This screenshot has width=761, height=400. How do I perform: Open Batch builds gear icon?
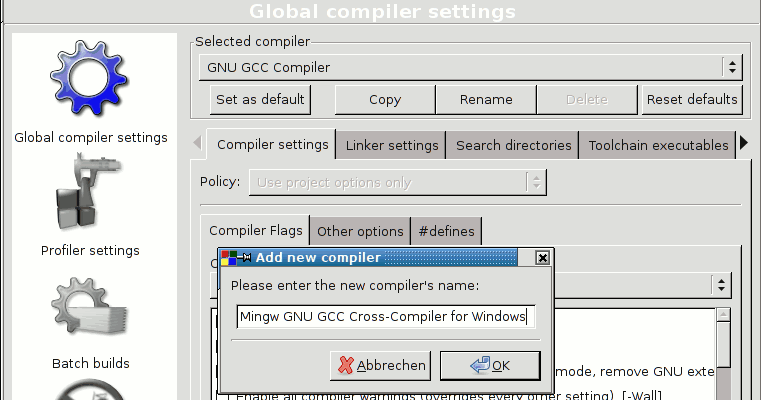tap(89, 307)
